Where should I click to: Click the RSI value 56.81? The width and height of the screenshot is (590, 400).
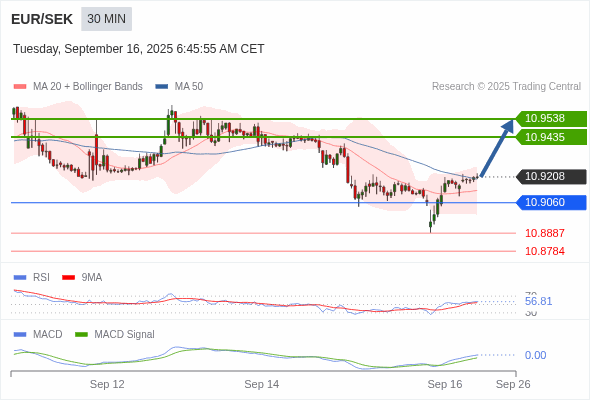coord(538,301)
